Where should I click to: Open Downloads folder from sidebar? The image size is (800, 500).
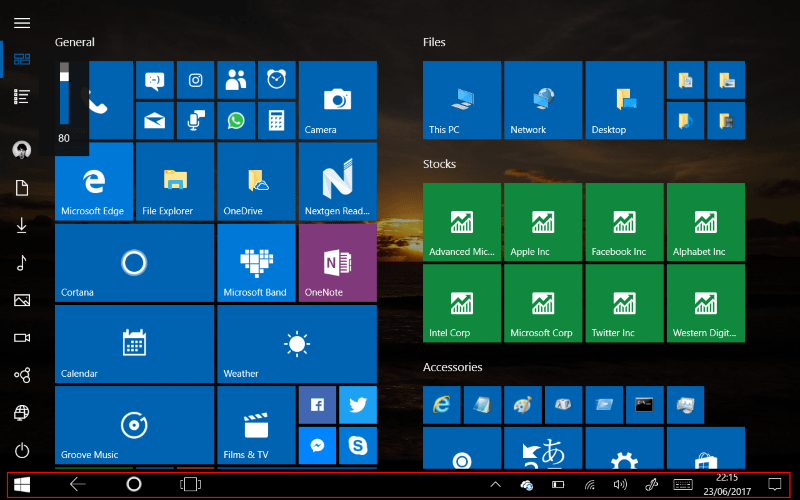click(x=22, y=225)
